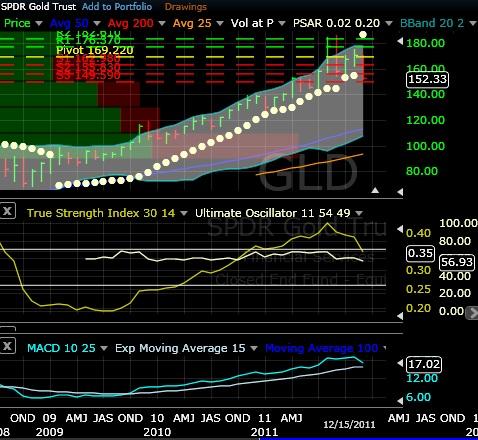Click the MACD axis arrow near 6.00
This screenshot has width=478, height=440.
[400, 401]
